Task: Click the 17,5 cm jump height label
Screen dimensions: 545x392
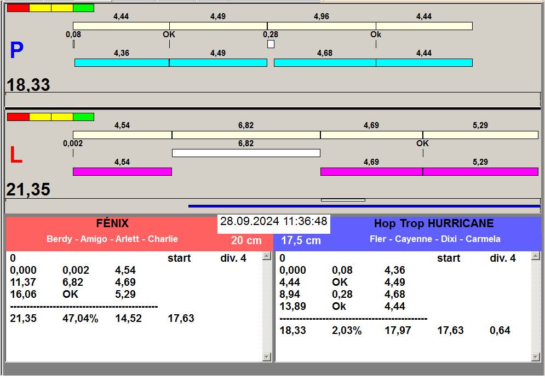Action: tap(301, 241)
